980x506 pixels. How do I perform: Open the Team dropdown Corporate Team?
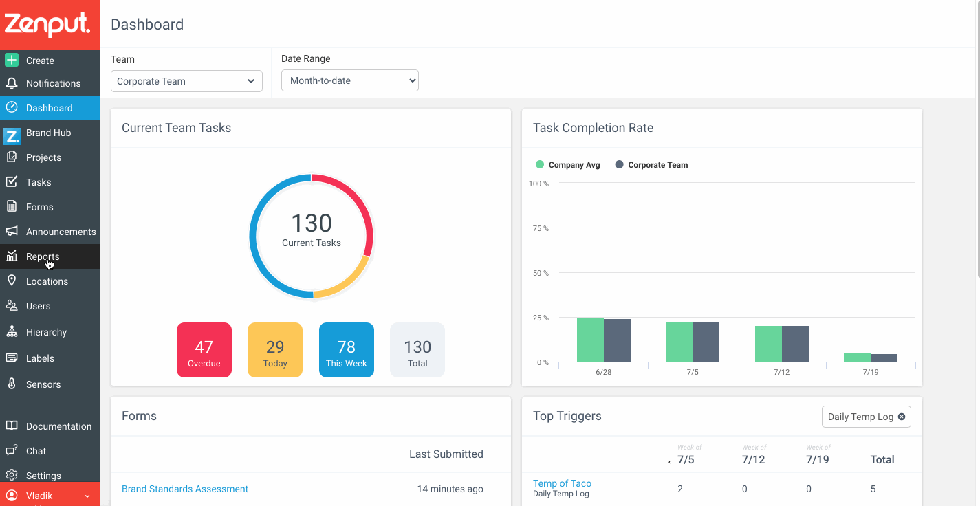(x=186, y=81)
